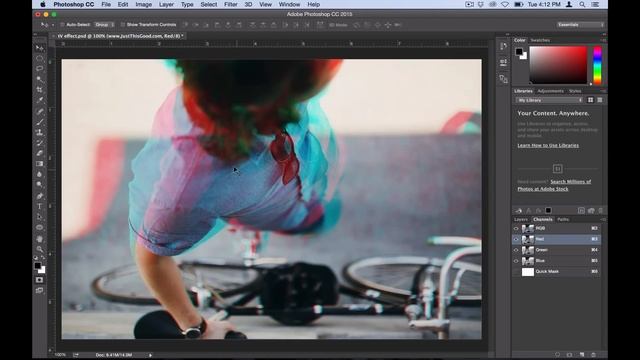Toggle visibility of the RGB channel
Screen dimensions: 640x360
(516, 229)
